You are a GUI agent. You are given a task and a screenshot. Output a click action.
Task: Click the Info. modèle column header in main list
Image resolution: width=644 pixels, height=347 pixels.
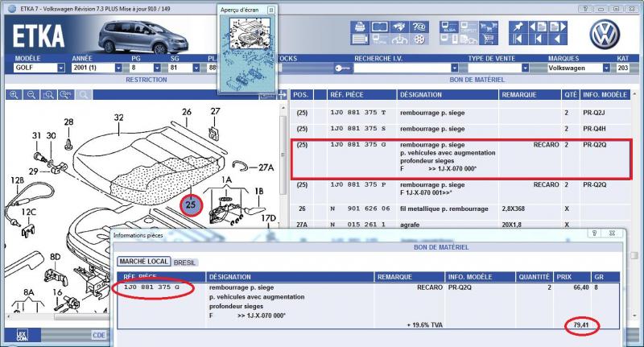[x=605, y=95]
